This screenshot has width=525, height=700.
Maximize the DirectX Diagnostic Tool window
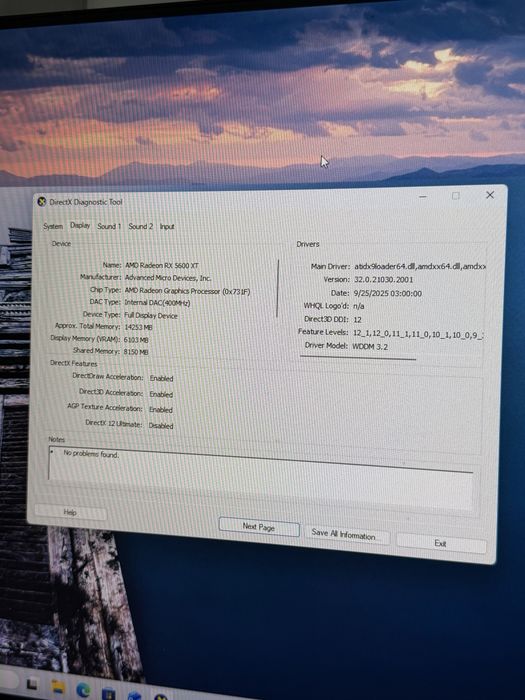click(455, 196)
